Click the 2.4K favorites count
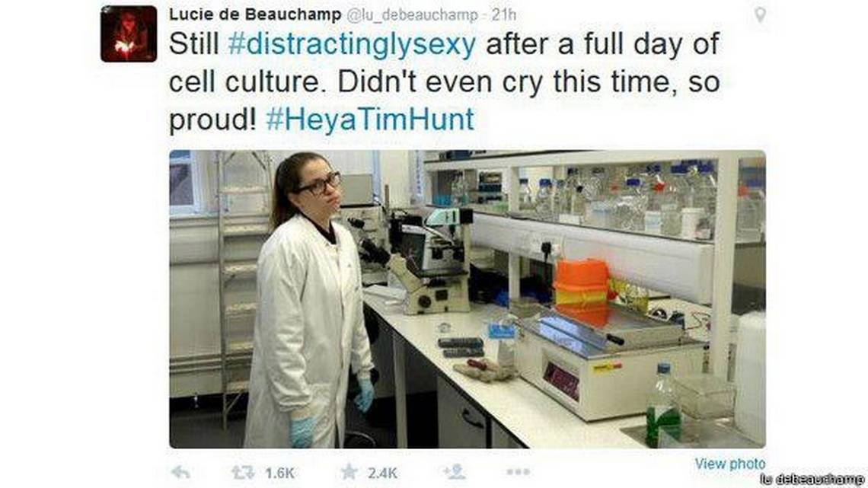 click(382, 473)
